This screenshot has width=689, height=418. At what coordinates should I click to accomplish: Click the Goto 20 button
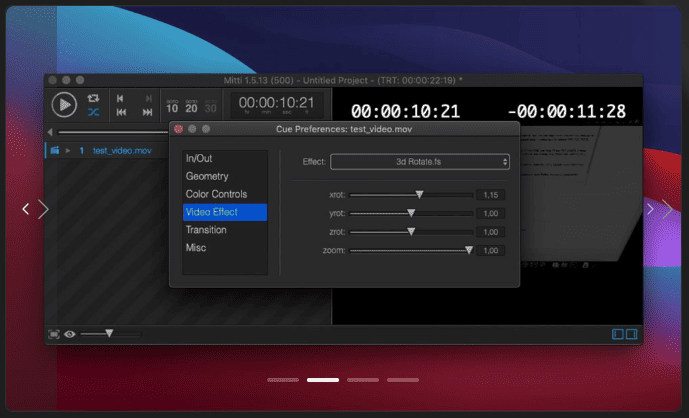(191, 106)
